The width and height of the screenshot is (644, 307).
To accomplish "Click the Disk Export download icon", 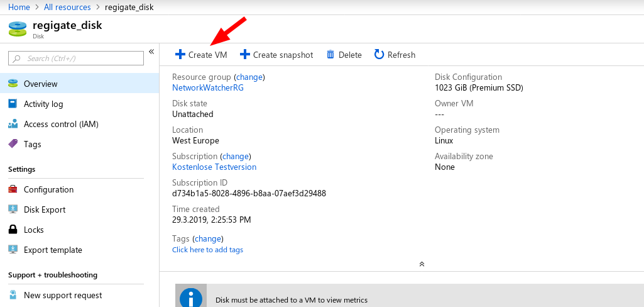I will coord(13,209).
